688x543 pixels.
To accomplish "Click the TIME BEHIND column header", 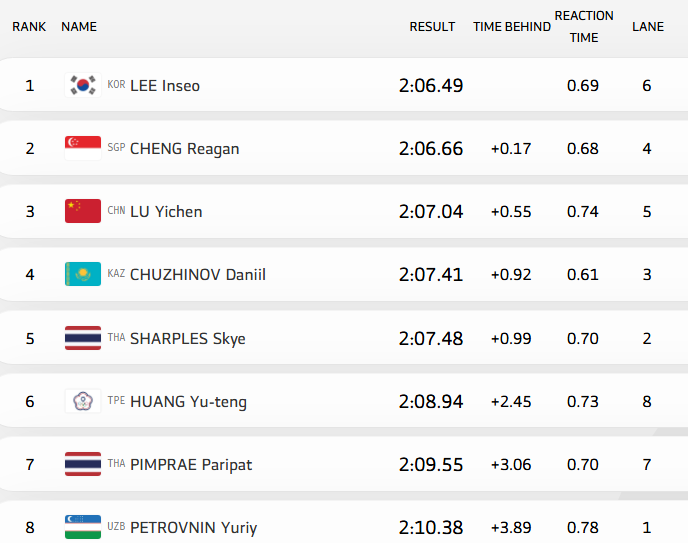I will pyautogui.click(x=511, y=27).
